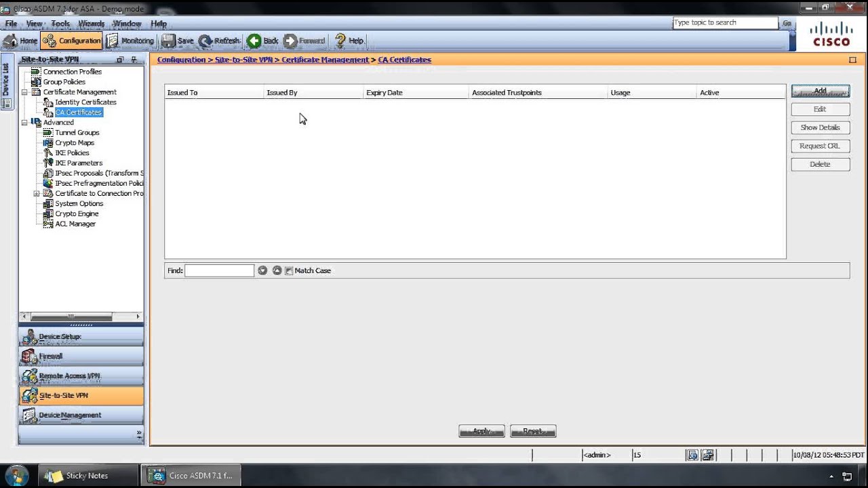Sort by the Issued To column header
Screen dimensions: 868x488
point(214,93)
